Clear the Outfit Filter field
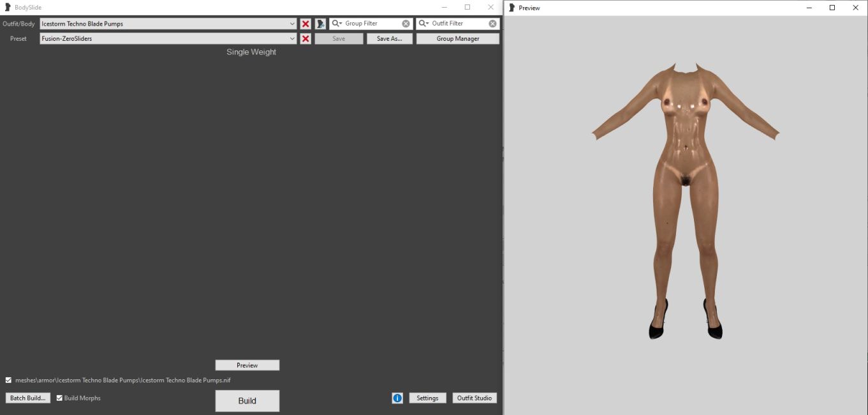868x415 pixels. (x=492, y=24)
